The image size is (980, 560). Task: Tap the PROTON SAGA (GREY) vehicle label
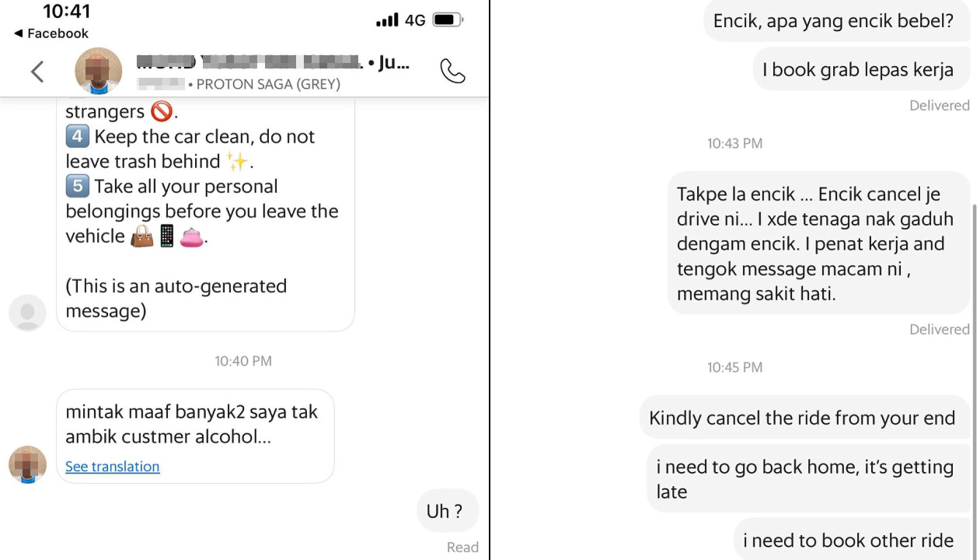268,84
